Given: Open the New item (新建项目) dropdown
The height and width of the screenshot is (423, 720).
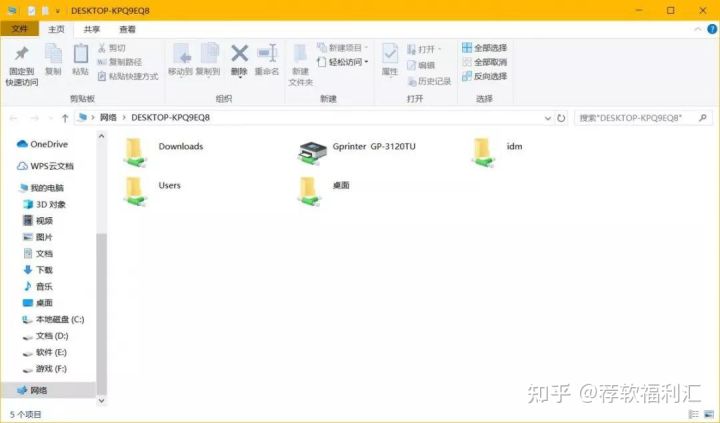Looking at the screenshot, I should [x=343, y=47].
